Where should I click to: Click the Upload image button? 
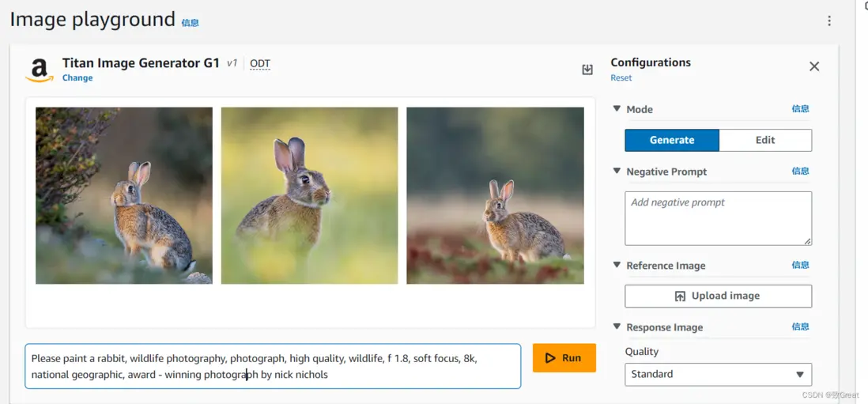(718, 296)
